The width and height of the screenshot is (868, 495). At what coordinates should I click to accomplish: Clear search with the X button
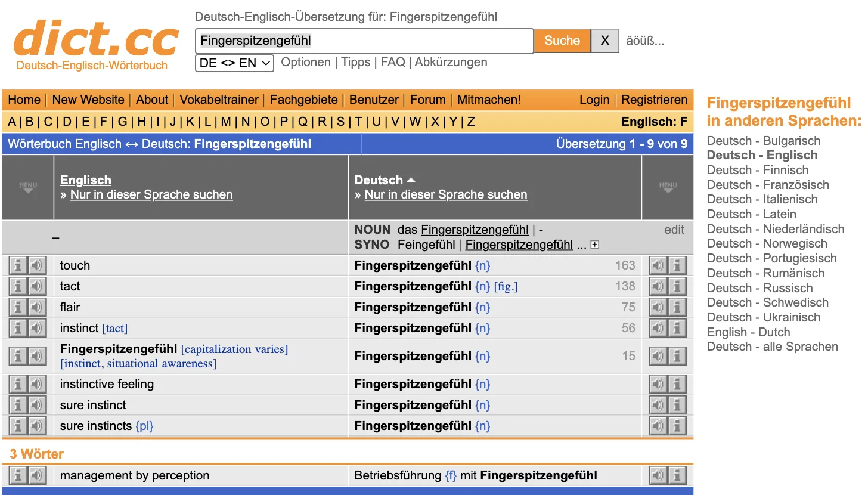coord(605,41)
